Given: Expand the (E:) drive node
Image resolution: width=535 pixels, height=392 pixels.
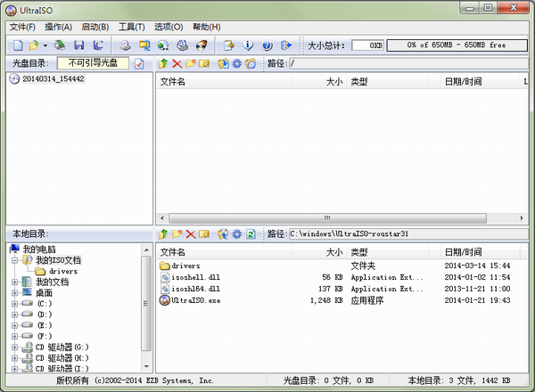Looking at the screenshot, I should (x=14, y=325).
